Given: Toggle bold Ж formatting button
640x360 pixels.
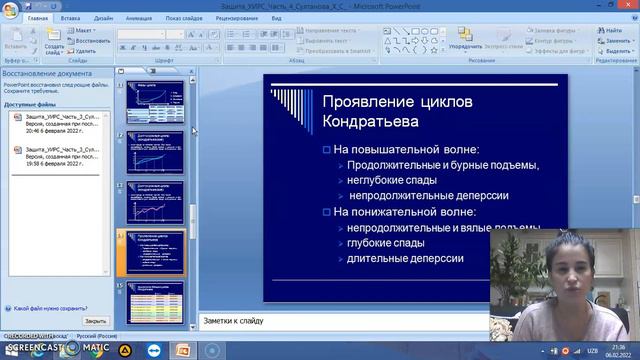Looking at the screenshot, I should point(122,48).
